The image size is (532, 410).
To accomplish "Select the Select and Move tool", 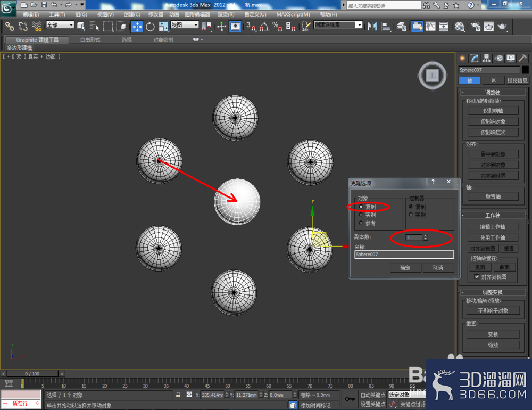I will click(137, 27).
